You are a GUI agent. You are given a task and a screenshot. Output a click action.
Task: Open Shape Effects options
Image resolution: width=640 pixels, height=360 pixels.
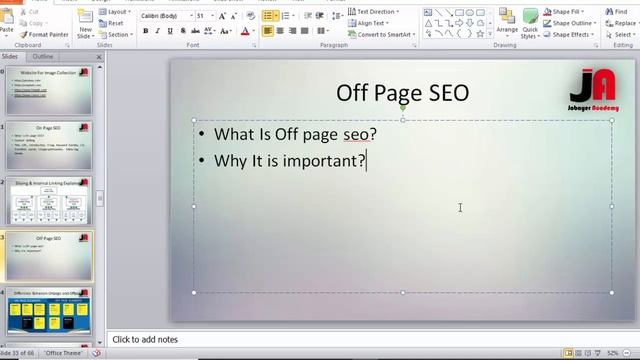pyautogui.click(x=568, y=35)
